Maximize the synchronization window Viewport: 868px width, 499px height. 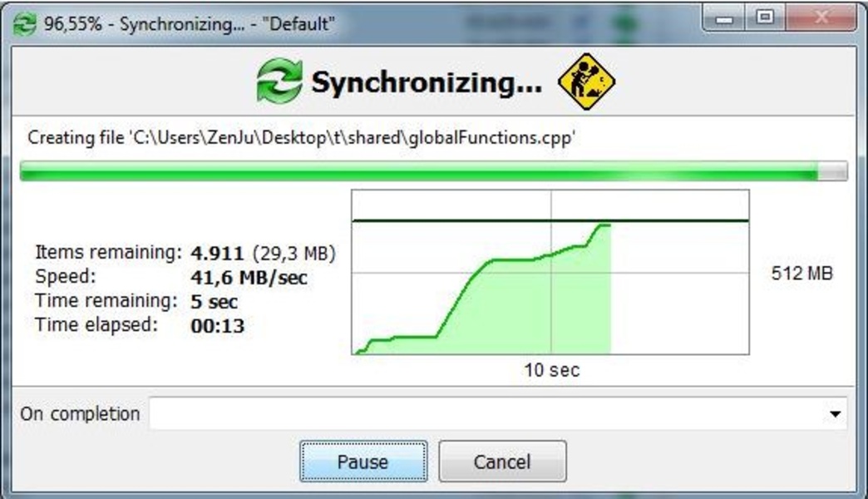[x=765, y=17]
